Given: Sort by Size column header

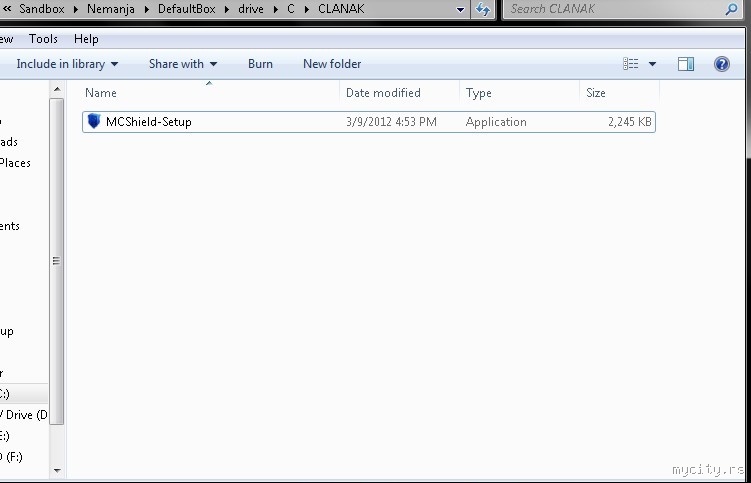Looking at the screenshot, I should [x=595, y=92].
